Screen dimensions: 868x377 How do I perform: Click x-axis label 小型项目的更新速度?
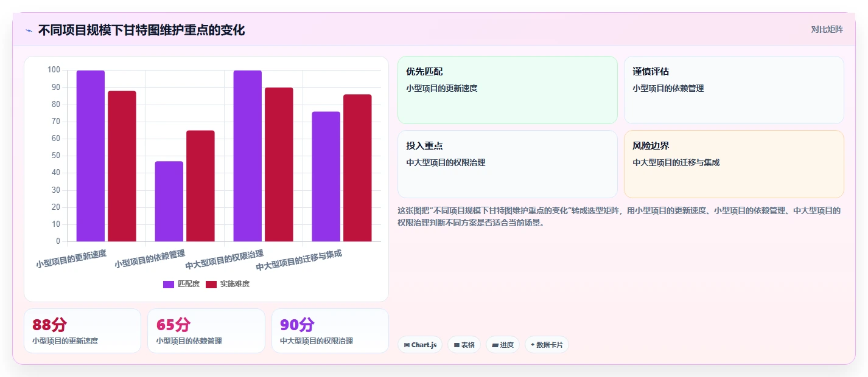[71, 258]
